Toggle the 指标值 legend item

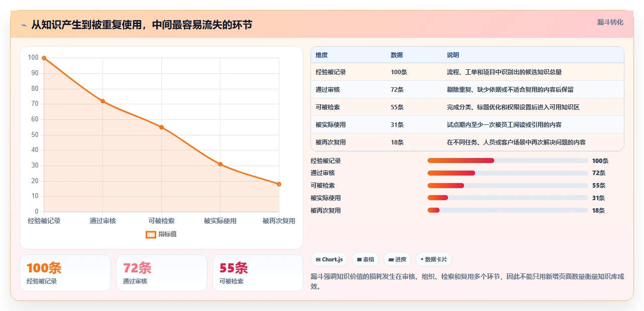[161, 234]
